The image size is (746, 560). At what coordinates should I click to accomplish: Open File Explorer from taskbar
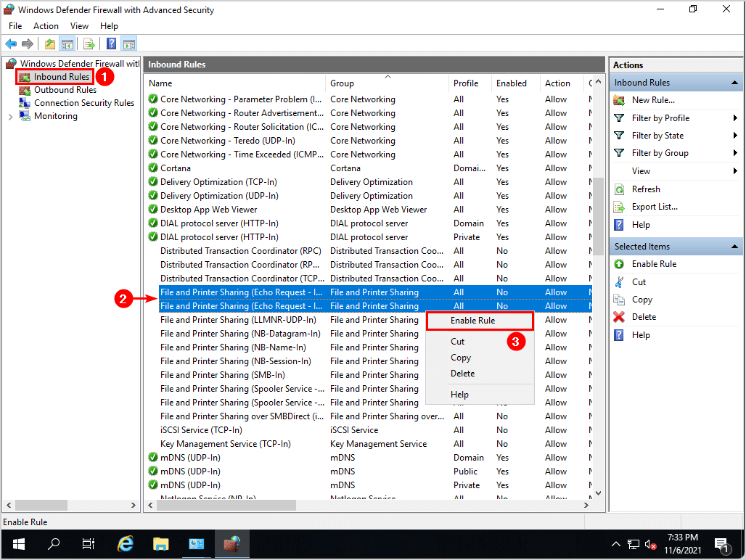[x=161, y=544]
